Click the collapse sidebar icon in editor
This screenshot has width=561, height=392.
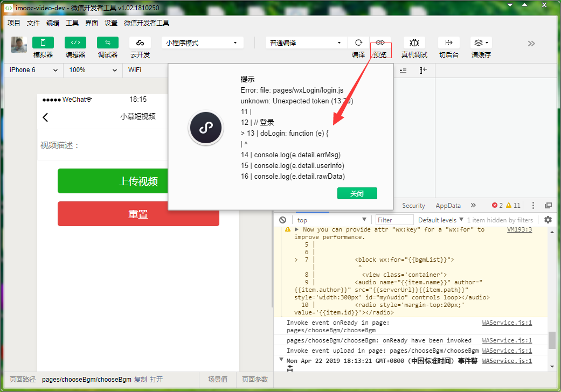(423, 71)
